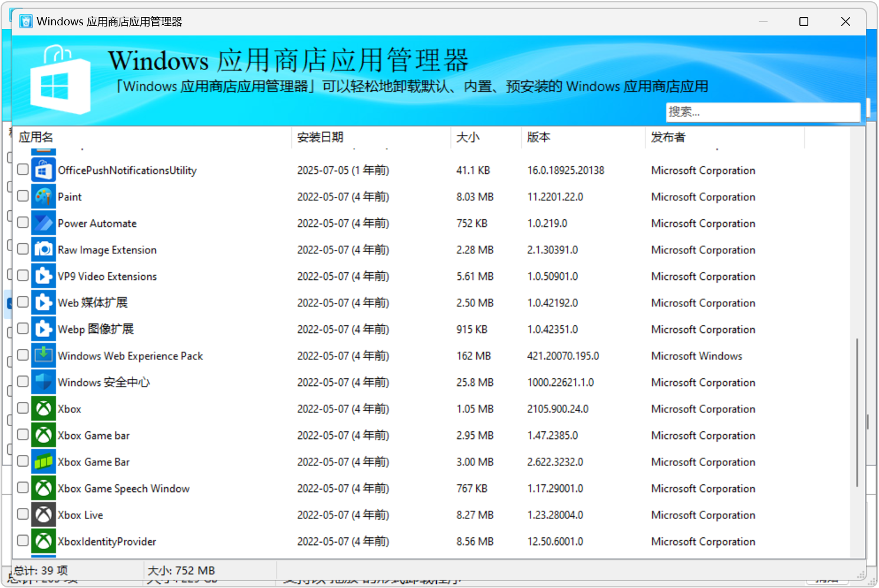The image size is (879, 588).
Task: Sort by the 发布者 column header
Action: pyautogui.click(x=725, y=137)
